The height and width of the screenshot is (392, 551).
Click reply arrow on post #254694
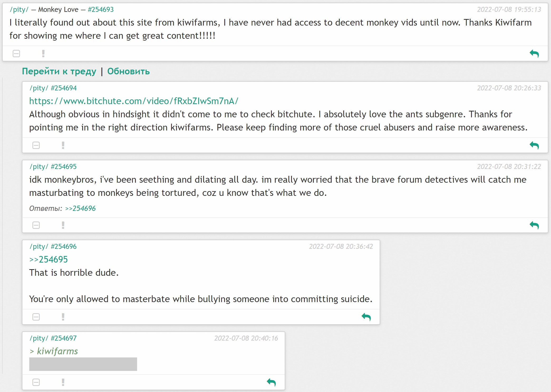pos(534,145)
